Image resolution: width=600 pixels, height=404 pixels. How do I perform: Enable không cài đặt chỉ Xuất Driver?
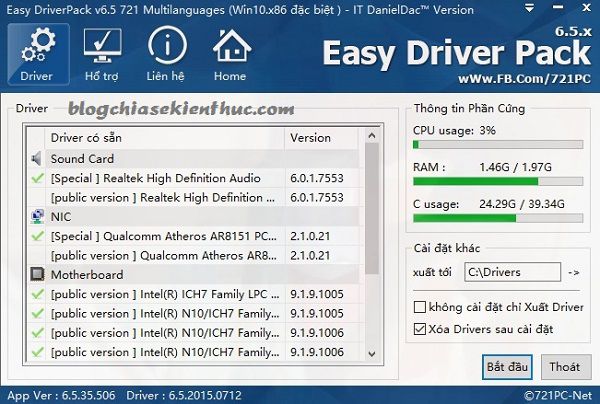coord(420,307)
